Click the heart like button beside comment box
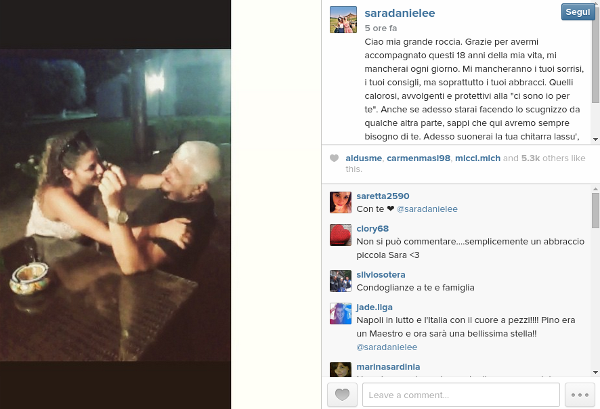Image resolution: width=600 pixels, height=409 pixels. pos(342,394)
